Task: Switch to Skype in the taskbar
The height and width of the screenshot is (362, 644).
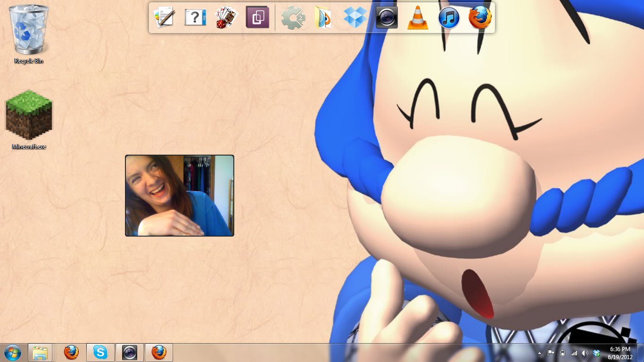Action: [x=100, y=353]
